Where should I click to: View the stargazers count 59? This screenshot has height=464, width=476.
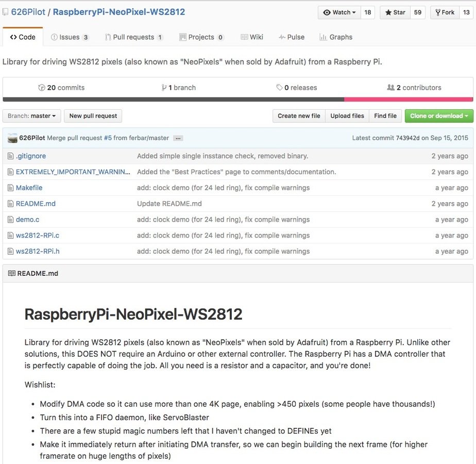click(418, 12)
